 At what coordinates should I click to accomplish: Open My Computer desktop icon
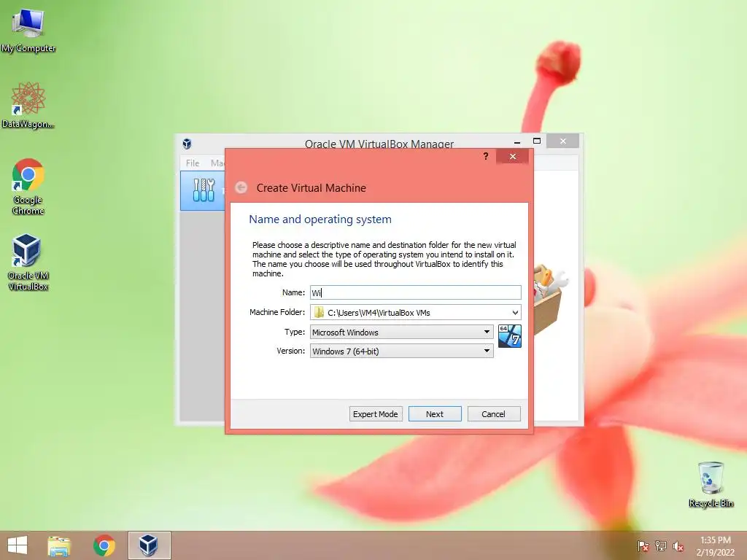pos(28,30)
